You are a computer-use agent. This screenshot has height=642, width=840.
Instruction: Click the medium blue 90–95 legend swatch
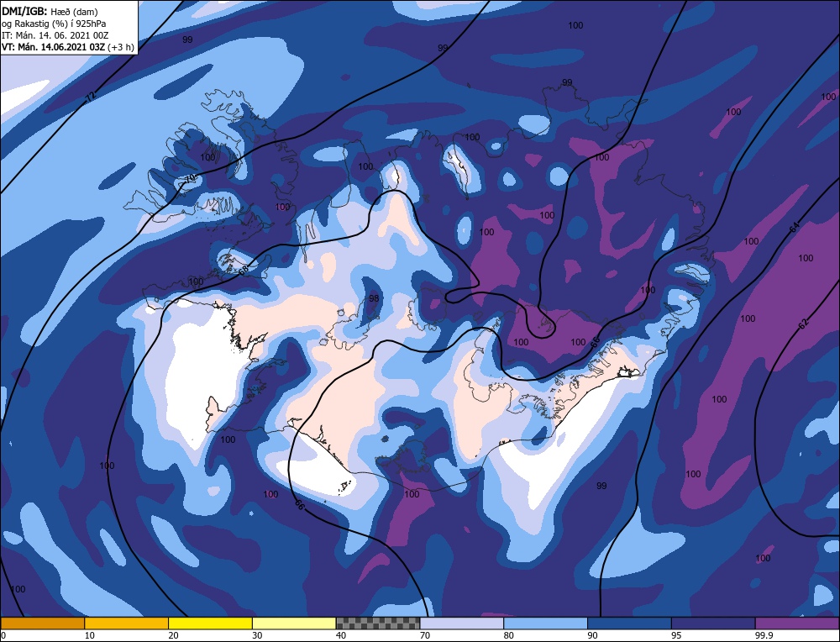coord(629,624)
